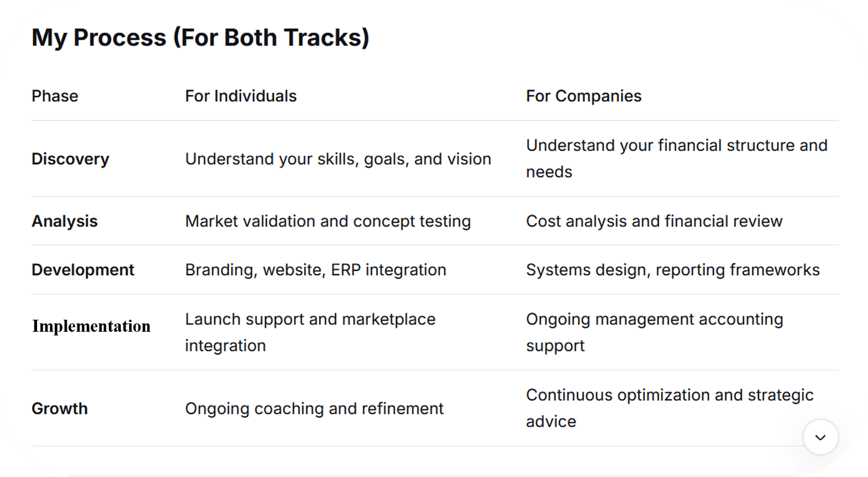Click the "My Process (For Both Tracks)" heading
This screenshot has height=477, width=868.
point(200,38)
